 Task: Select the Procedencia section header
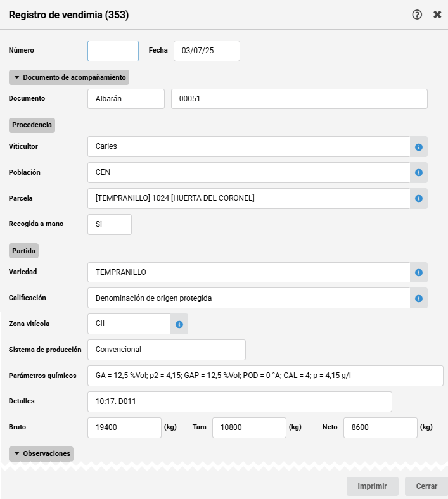(x=32, y=125)
